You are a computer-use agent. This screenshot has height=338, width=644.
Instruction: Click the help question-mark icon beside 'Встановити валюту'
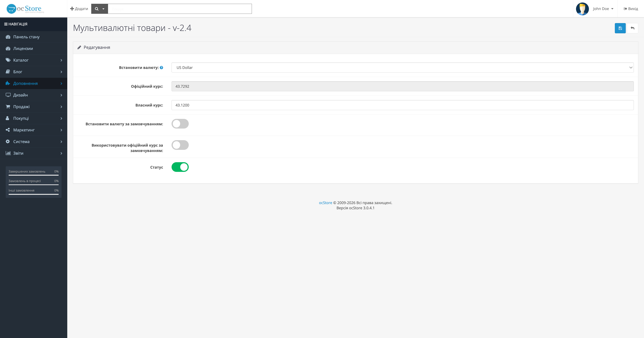click(162, 67)
